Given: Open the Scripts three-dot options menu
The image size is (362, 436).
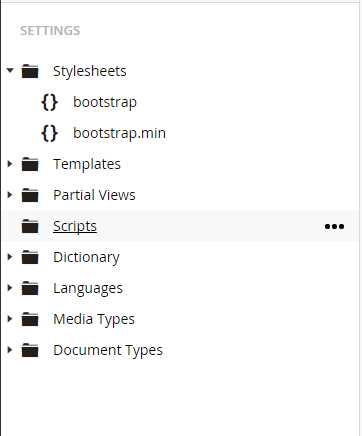Looking at the screenshot, I should 334,227.
